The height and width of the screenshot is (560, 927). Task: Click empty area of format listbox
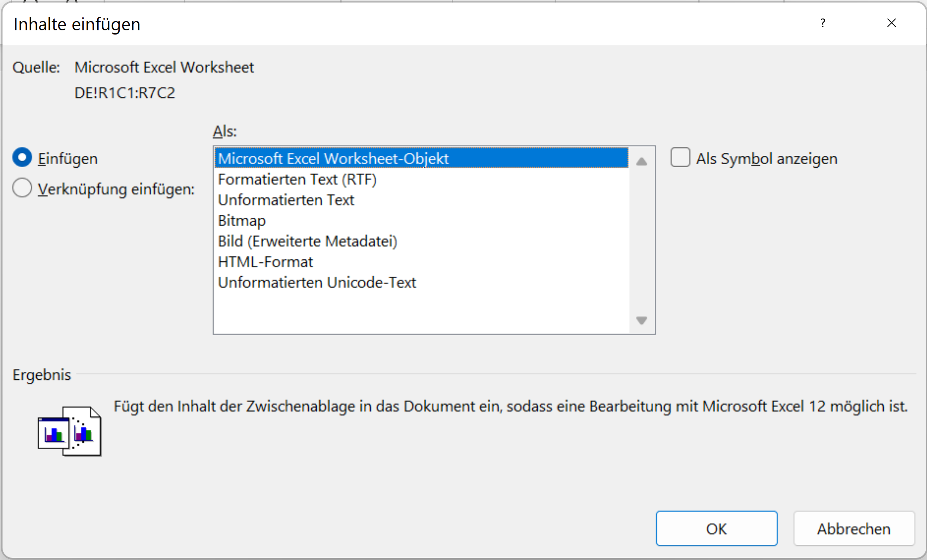(421, 312)
